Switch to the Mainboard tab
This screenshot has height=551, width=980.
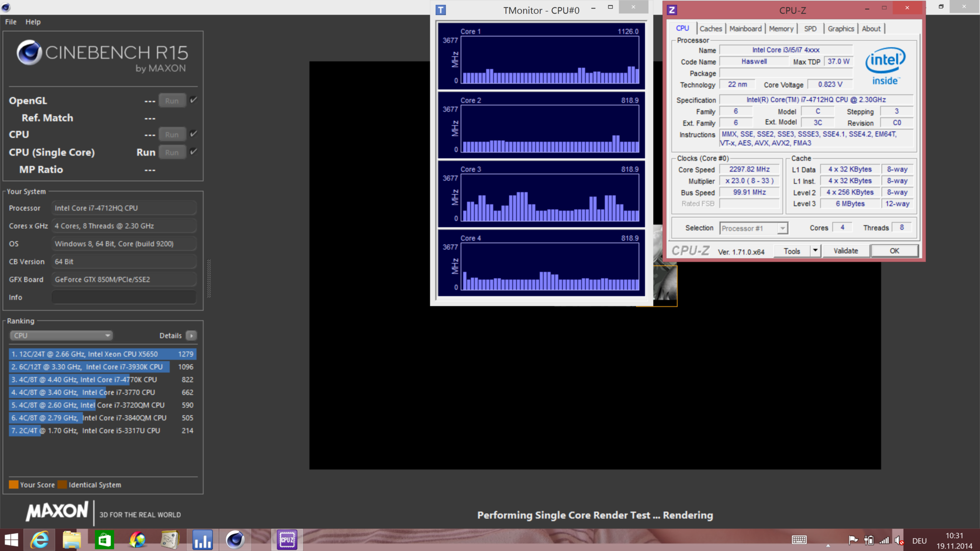pyautogui.click(x=745, y=29)
